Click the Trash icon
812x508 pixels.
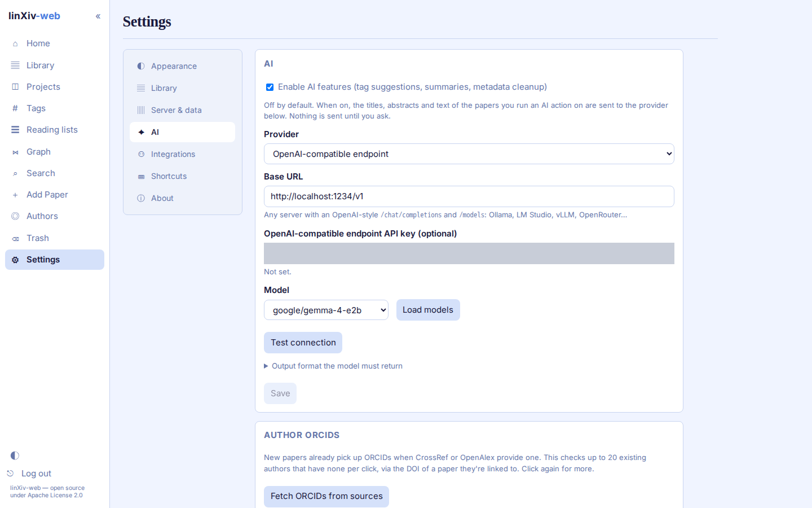15,238
